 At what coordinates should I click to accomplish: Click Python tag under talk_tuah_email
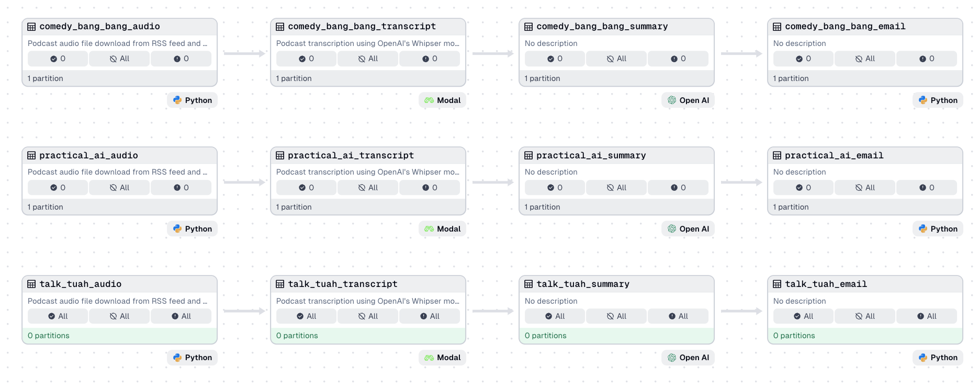click(x=938, y=358)
